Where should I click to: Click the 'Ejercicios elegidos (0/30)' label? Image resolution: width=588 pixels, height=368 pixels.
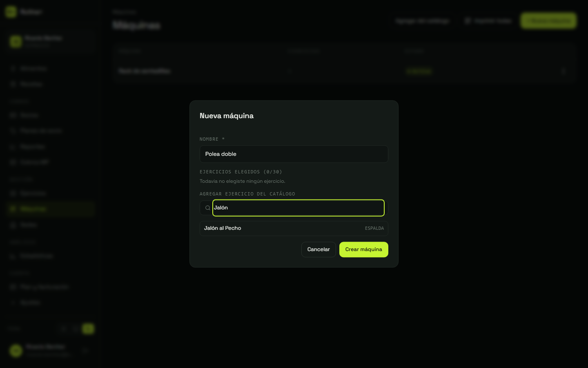pos(241,172)
